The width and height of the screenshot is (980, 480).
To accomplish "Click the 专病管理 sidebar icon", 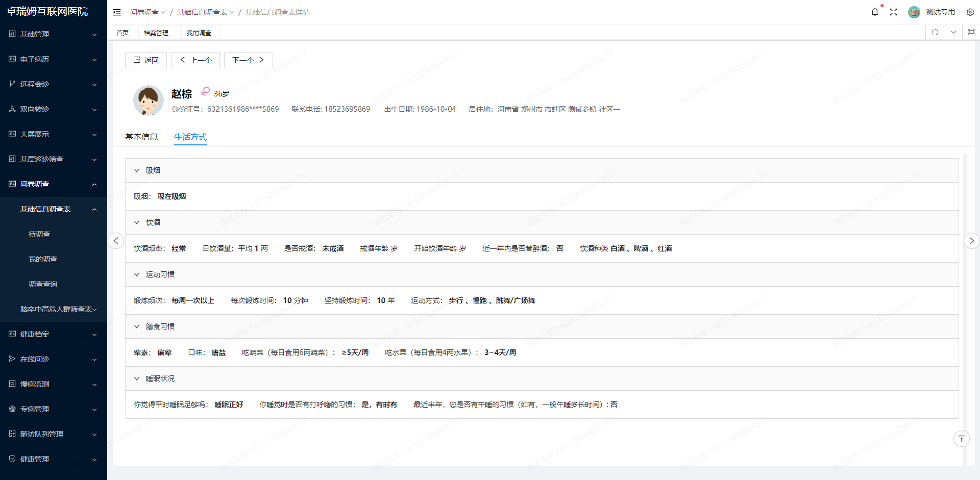I will click(12, 409).
